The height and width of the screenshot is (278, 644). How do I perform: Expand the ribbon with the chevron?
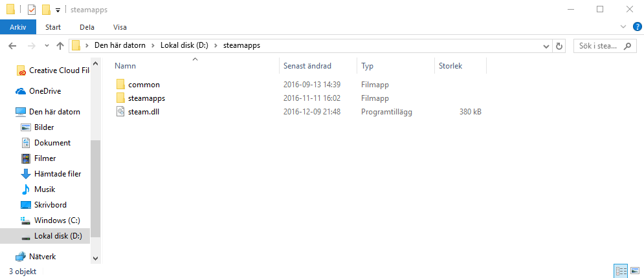coord(623,27)
